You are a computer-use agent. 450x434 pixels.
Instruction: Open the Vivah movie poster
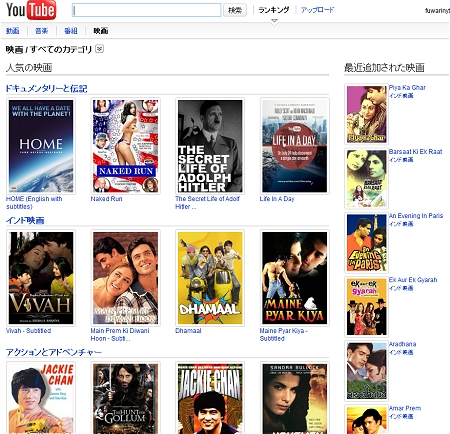pos(41,278)
